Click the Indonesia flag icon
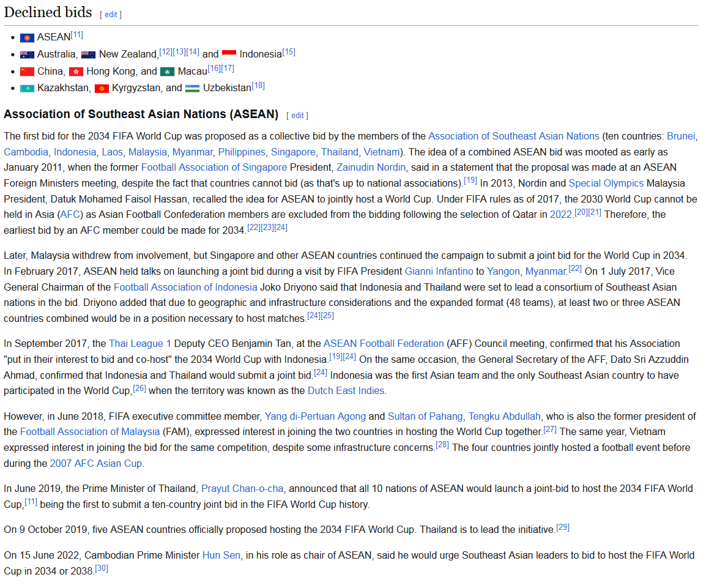 pos(229,55)
